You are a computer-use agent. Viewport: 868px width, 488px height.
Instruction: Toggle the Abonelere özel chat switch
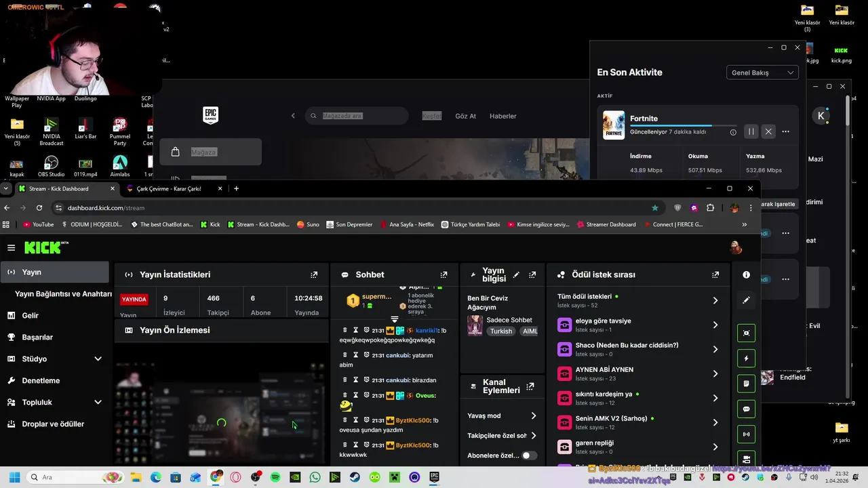tap(529, 455)
